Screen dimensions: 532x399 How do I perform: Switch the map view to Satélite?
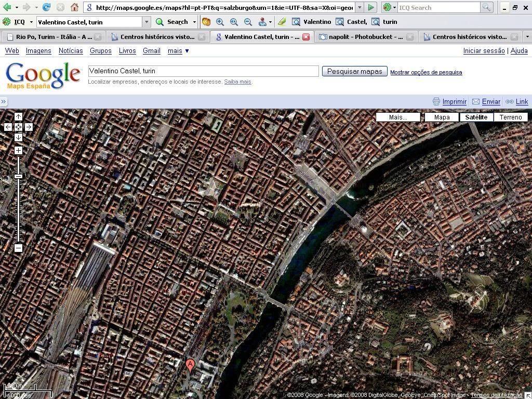coord(476,117)
